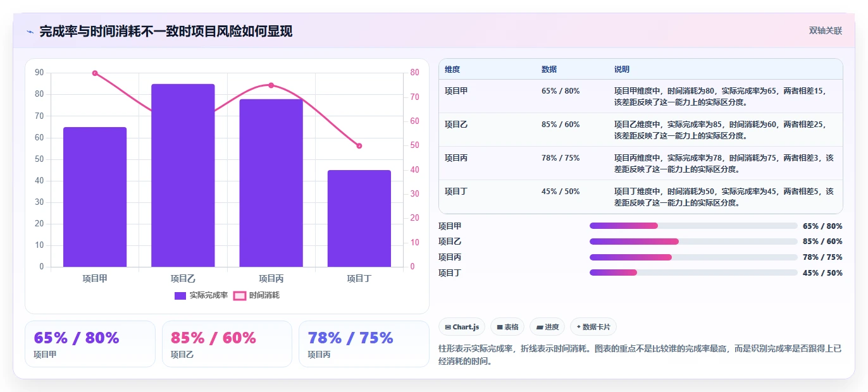Click the lightning icon beside the card title
Screen dimensions: 868x392
[30, 32]
